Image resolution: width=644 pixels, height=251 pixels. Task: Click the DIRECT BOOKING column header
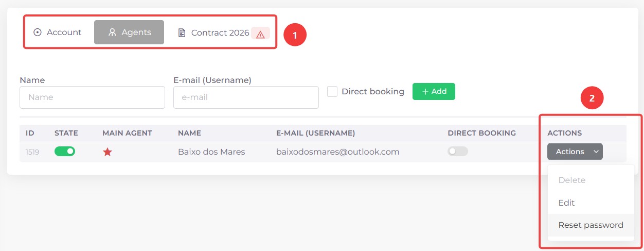(482, 133)
